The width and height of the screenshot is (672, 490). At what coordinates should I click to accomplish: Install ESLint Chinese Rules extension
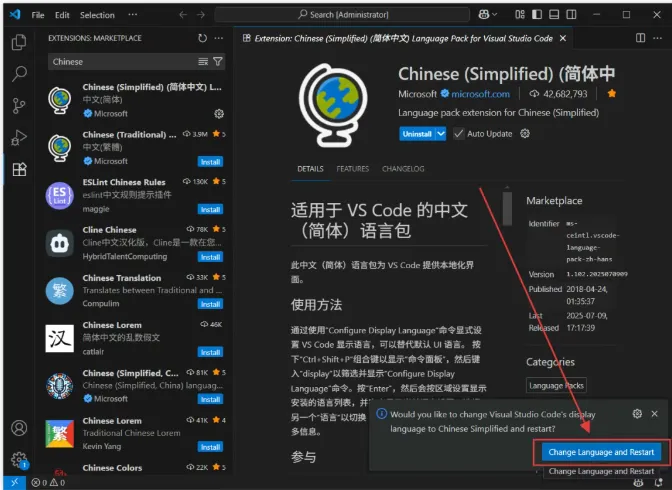(210, 210)
